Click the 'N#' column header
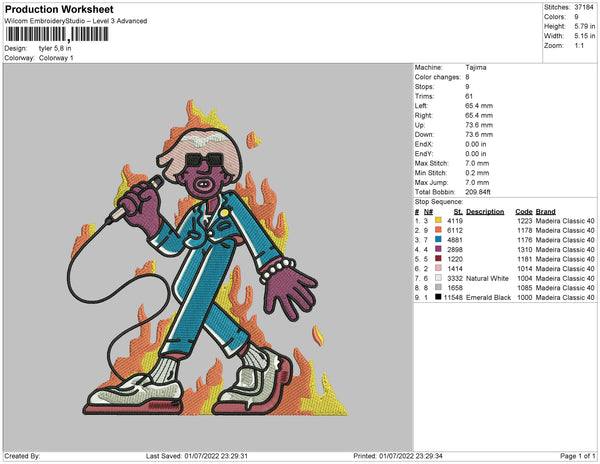600x464 pixels. (x=428, y=212)
